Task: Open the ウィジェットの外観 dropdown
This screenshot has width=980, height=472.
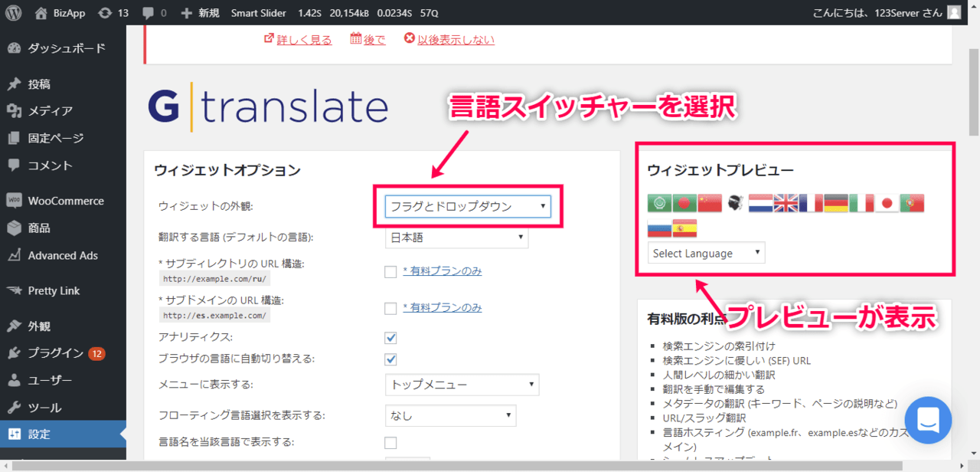Action: 468,205
